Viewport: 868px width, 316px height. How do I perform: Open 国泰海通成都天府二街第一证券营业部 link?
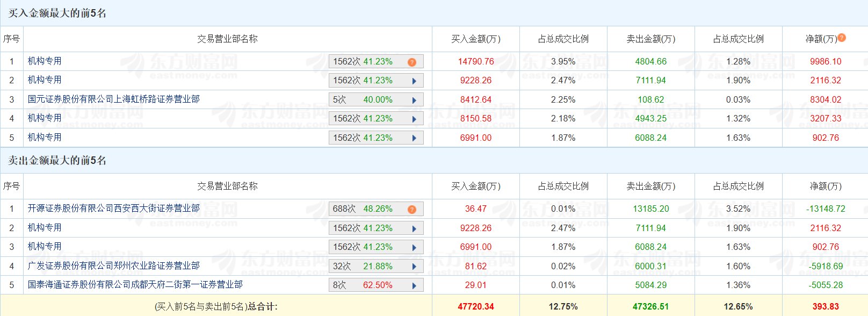pyautogui.click(x=135, y=285)
